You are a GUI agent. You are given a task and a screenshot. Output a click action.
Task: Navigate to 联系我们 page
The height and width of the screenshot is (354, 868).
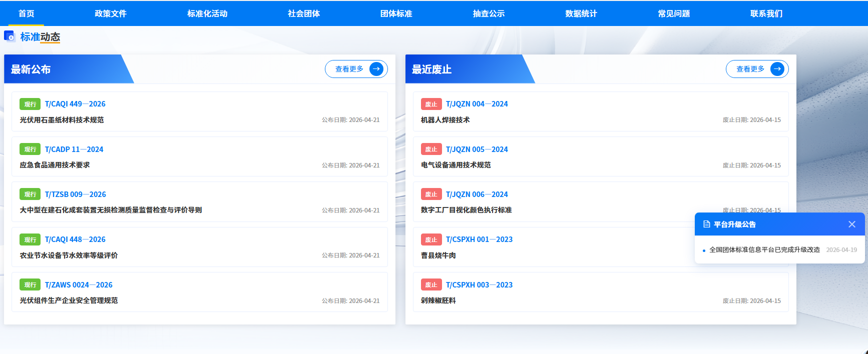(766, 13)
